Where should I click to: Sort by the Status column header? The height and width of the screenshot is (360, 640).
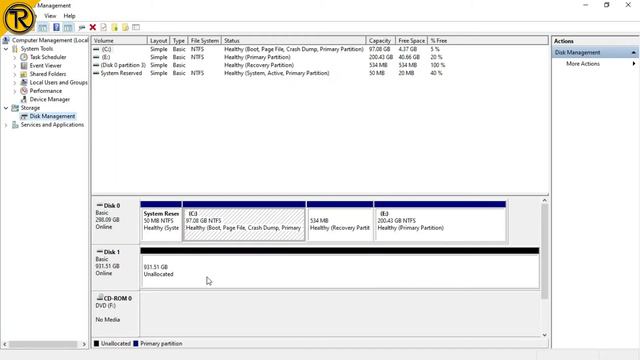(x=293, y=41)
